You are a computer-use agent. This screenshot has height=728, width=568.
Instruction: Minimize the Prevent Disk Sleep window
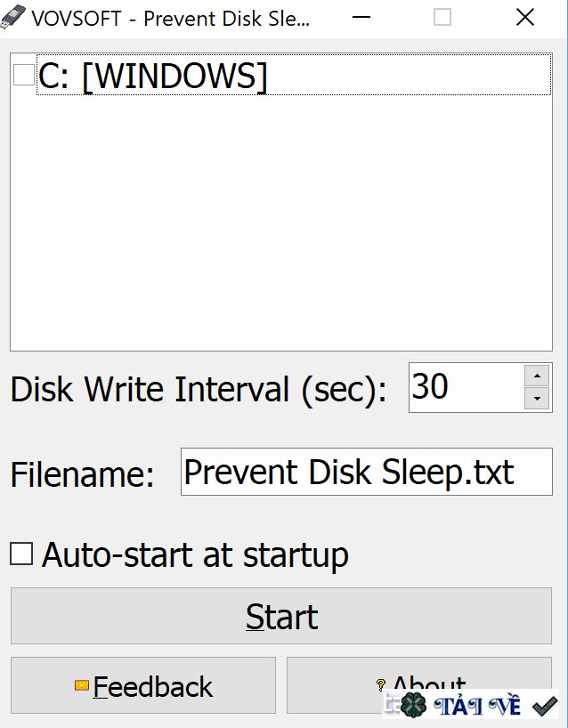pyautogui.click(x=361, y=17)
